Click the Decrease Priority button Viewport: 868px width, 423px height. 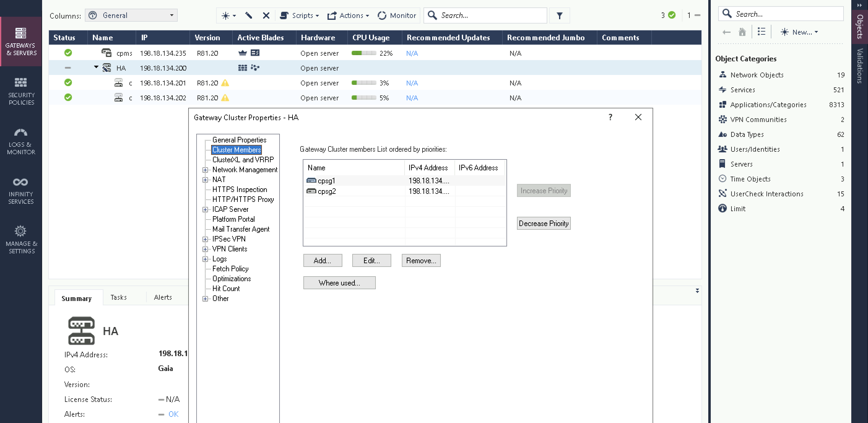pyautogui.click(x=543, y=224)
